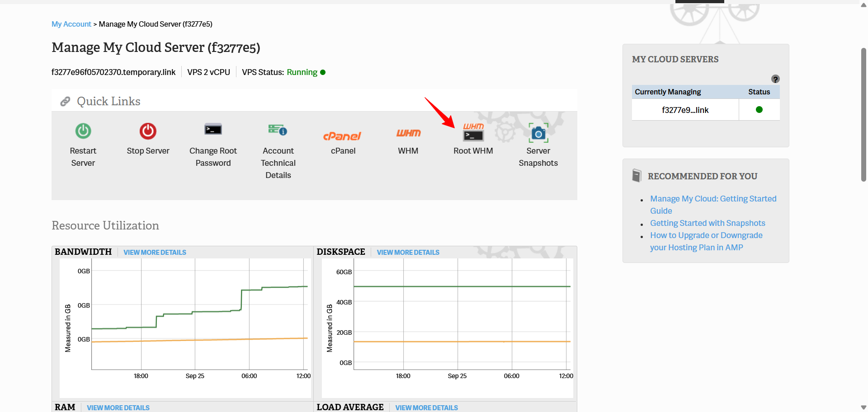Open Root WHM terminal icon

click(x=473, y=132)
